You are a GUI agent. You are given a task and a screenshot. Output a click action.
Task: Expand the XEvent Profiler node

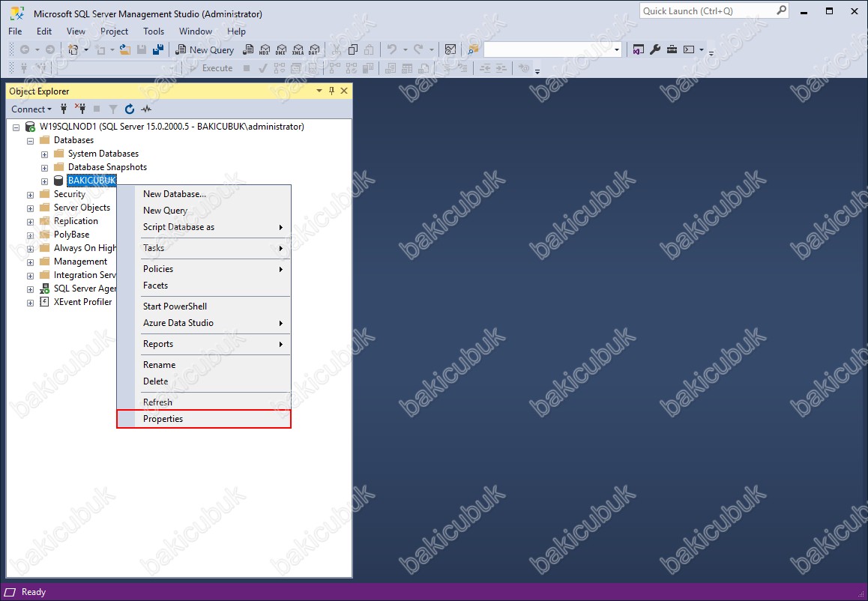point(31,303)
